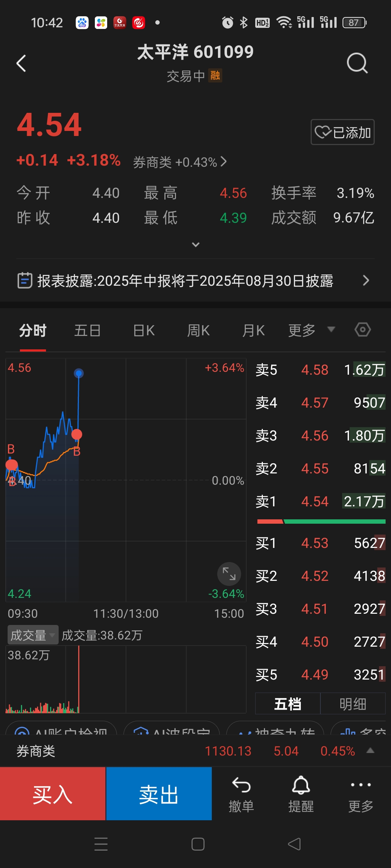
Task: Tap 卖3 ask row at 4.56
Action: point(320,436)
